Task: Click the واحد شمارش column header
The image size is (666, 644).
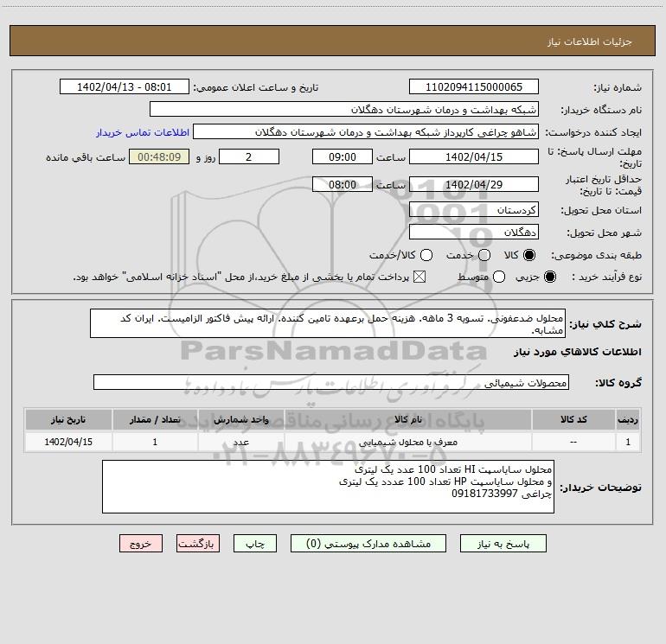Action: click(x=240, y=419)
